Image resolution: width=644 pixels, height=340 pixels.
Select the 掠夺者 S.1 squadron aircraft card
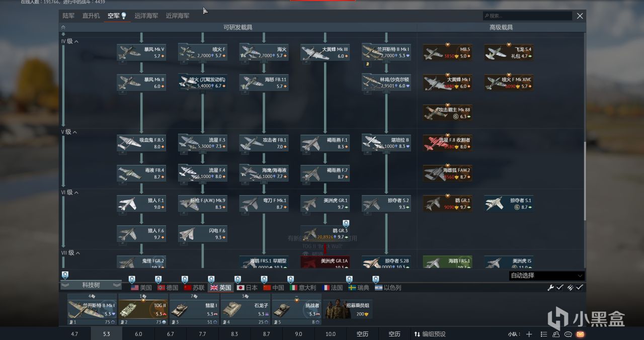[509, 203]
